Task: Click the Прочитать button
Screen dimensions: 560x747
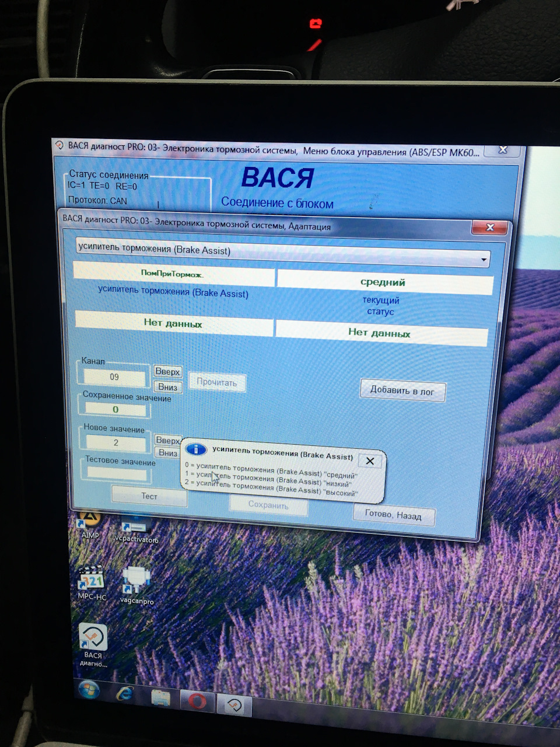Action: pos(216,383)
